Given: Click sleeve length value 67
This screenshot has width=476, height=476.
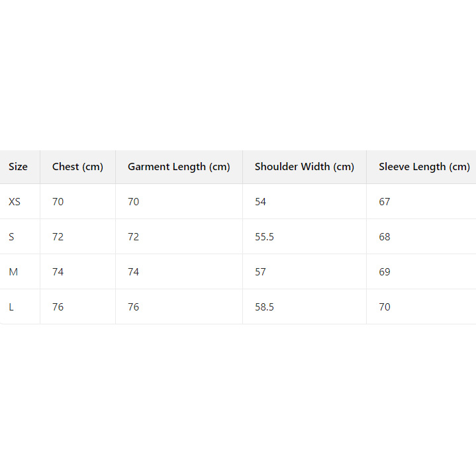Looking at the screenshot, I should (385, 202).
